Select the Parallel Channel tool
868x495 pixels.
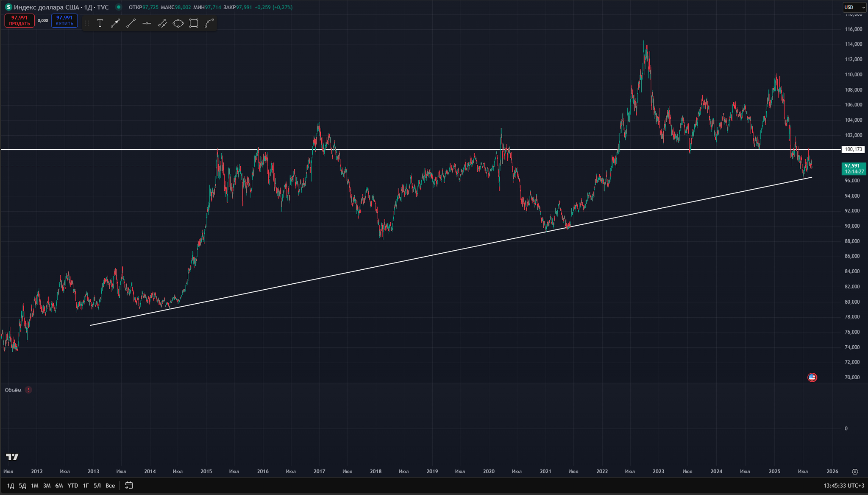click(x=162, y=23)
